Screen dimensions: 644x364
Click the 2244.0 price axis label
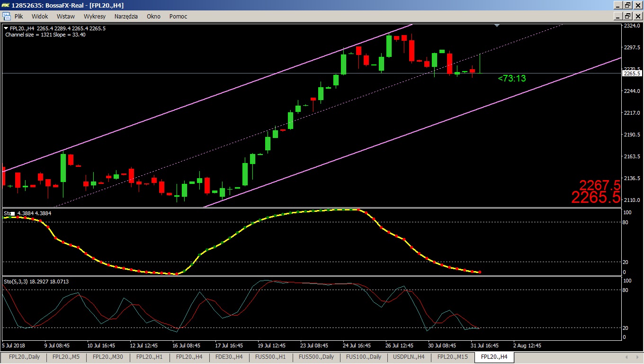(x=633, y=91)
